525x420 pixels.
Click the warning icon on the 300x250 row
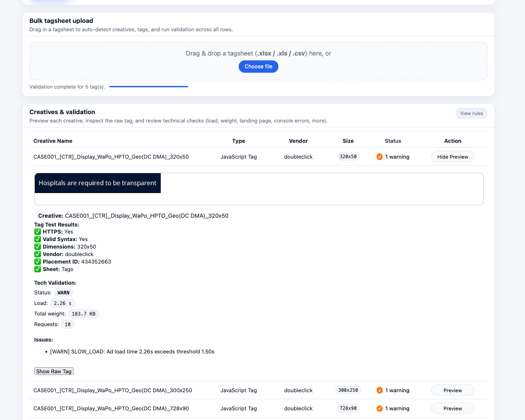(379, 390)
